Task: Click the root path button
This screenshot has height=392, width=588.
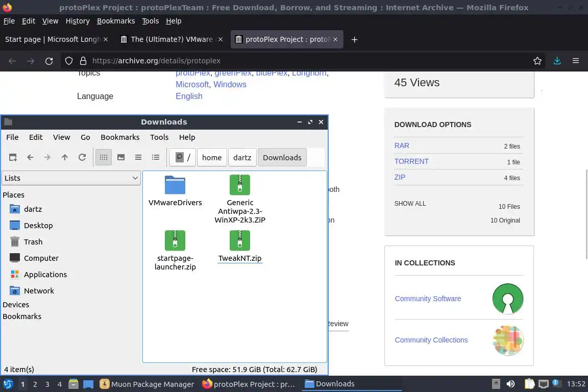Action: 183,158
